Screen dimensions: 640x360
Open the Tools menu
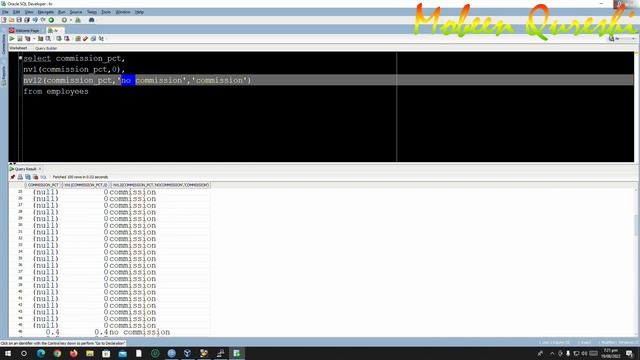106,12
